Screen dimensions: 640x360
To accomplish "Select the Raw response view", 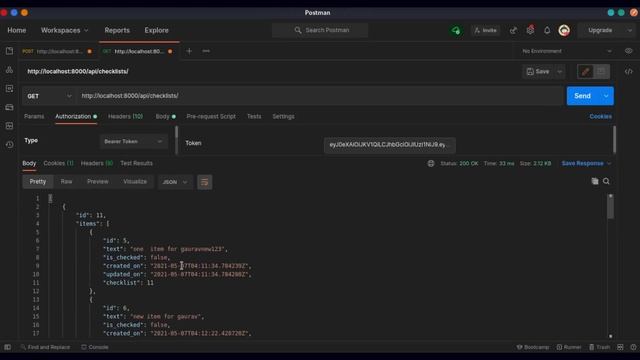I will 66,182.
